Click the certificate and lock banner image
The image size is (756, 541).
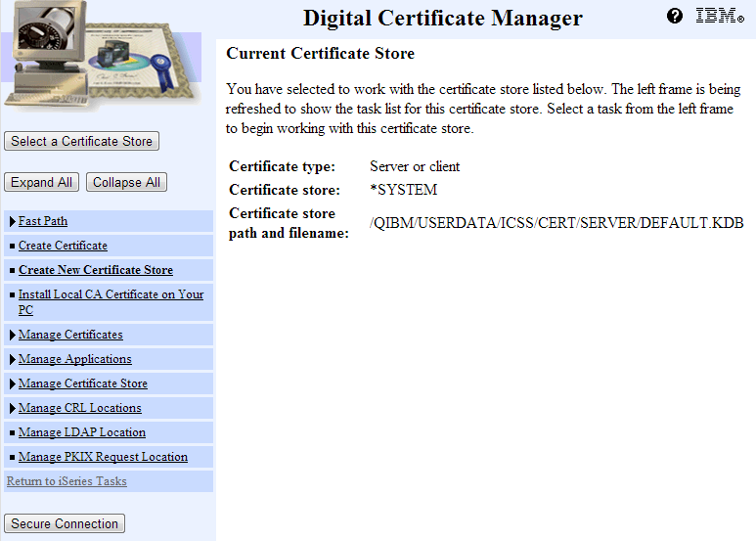click(x=102, y=56)
